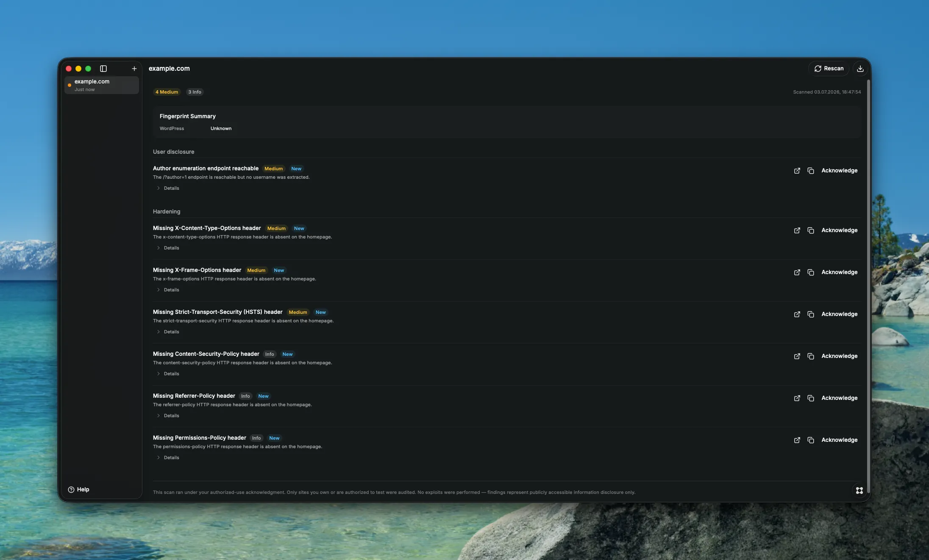Click the orange status dot beside example.com
929x560 pixels.
(x=70, y=85)
